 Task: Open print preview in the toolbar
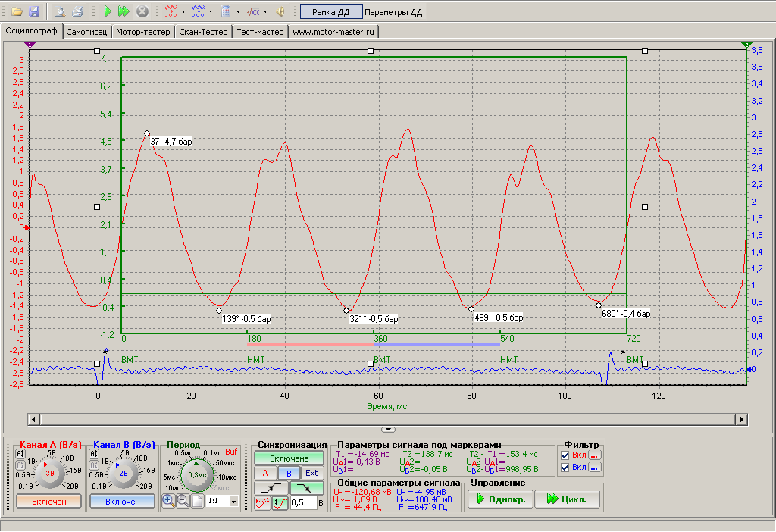60,11
